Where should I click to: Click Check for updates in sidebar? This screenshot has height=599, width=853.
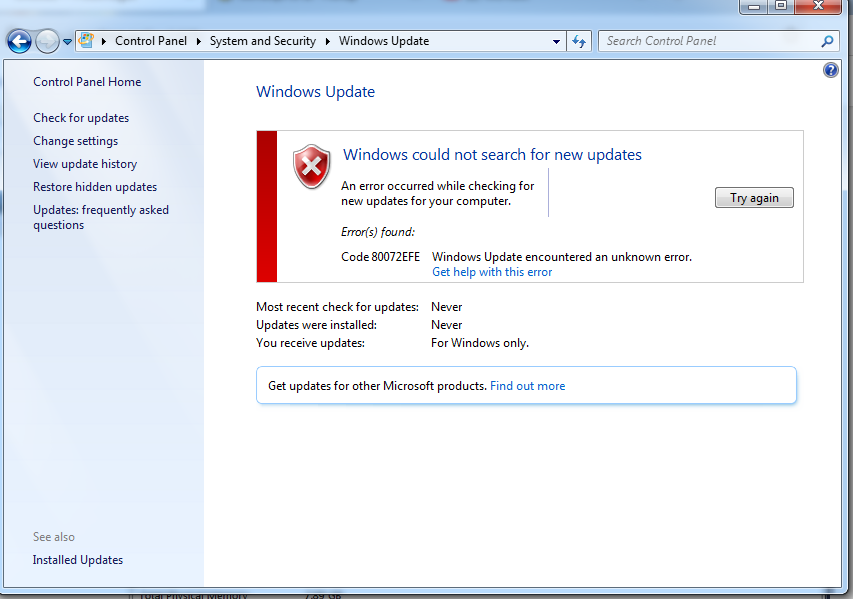click(81, 118)
